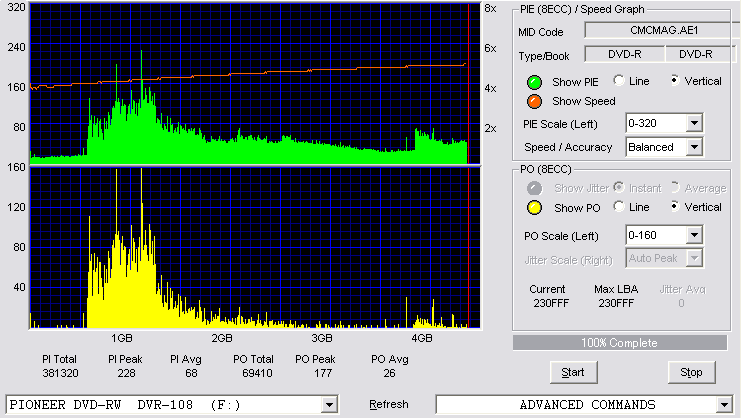Select Line display for PO graph
Viewport: 741px width, 418px height.
619,206
